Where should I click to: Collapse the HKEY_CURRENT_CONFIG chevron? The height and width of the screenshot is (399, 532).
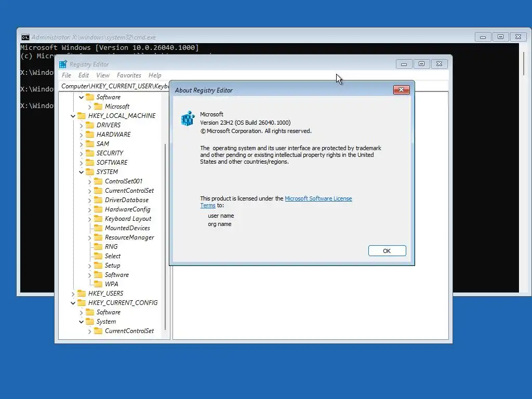coord(73,303)
